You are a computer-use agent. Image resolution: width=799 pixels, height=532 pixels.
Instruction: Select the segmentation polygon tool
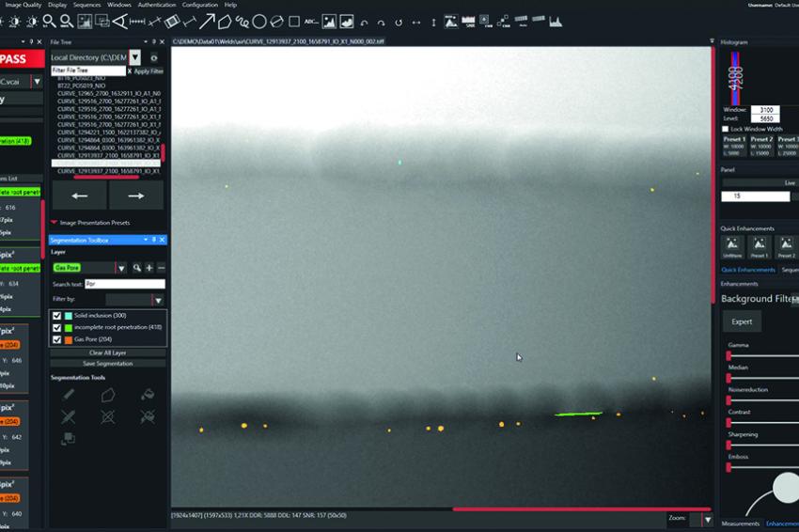(x=107, y=395)
